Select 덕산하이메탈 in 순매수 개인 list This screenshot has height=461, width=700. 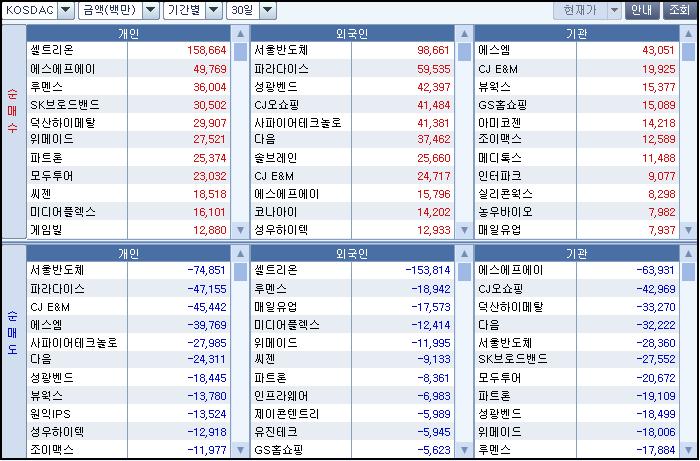click(x=63, y=123)
